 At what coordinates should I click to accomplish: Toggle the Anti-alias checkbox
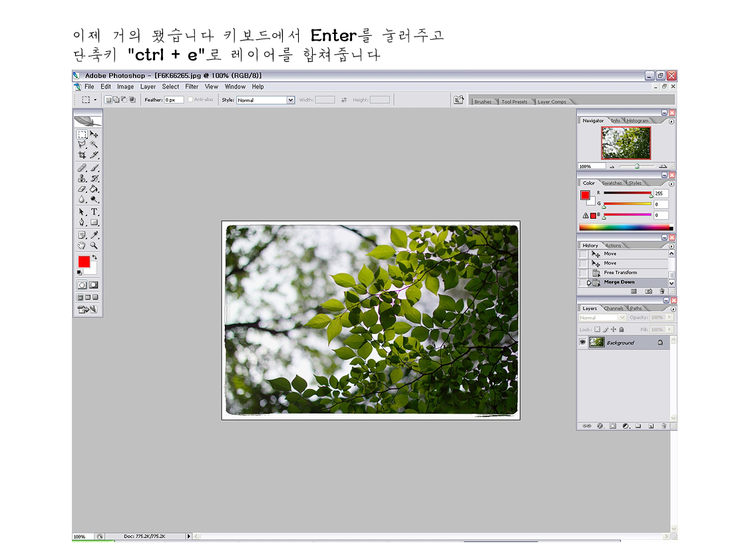190,100
